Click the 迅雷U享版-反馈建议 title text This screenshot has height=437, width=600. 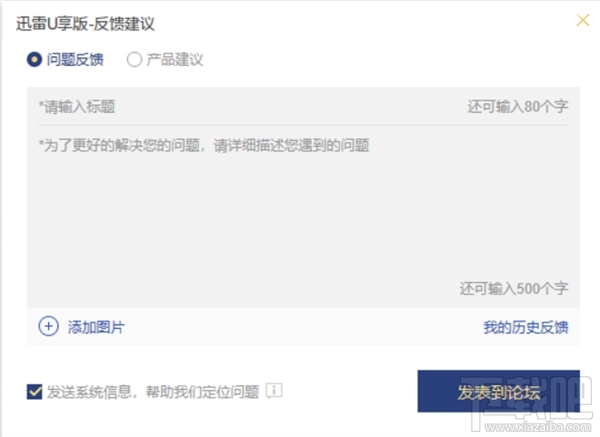coord(85,24)
